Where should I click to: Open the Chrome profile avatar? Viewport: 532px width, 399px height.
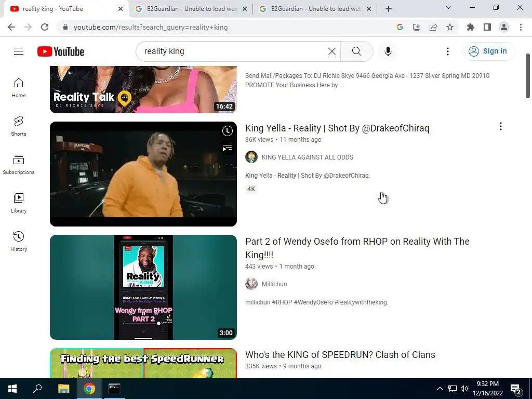tap(504, 27)
